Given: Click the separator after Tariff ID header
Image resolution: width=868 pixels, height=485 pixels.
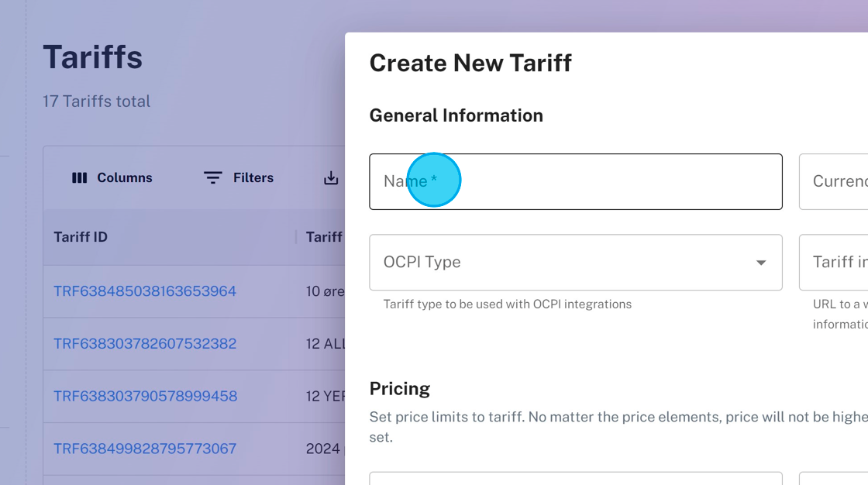Looking at the screenshot, I should pyautogui.click(x=296, y=237).
